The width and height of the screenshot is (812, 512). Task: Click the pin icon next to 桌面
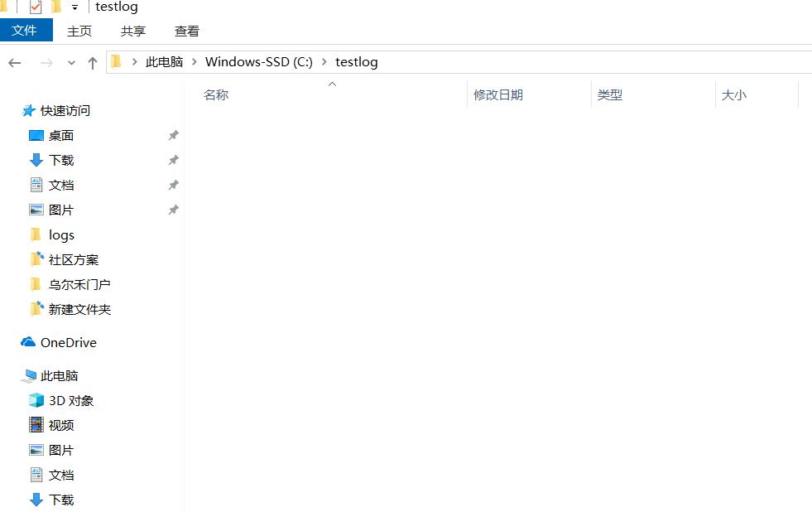coord(174,135)
